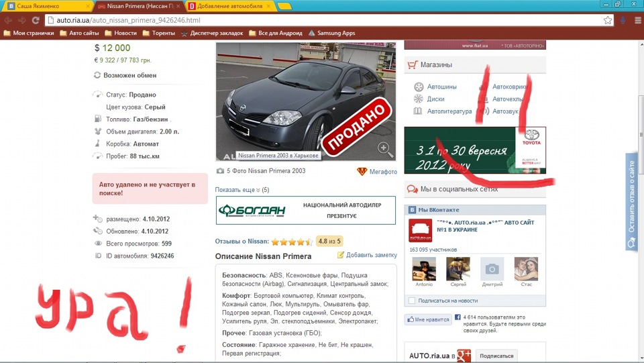Click the Nissan star rating stars
Screen dimensions: 644x363
pyautogui.click(x=292, y=242)
